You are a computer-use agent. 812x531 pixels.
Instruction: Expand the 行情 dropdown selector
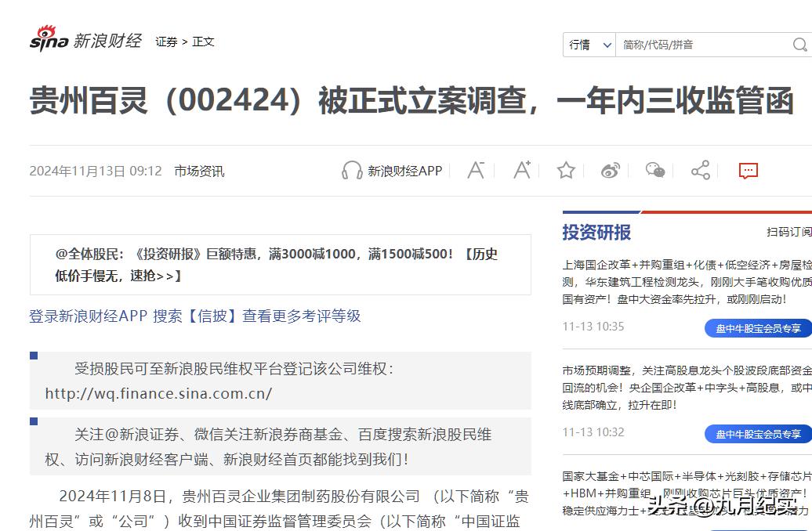point(589,45)
